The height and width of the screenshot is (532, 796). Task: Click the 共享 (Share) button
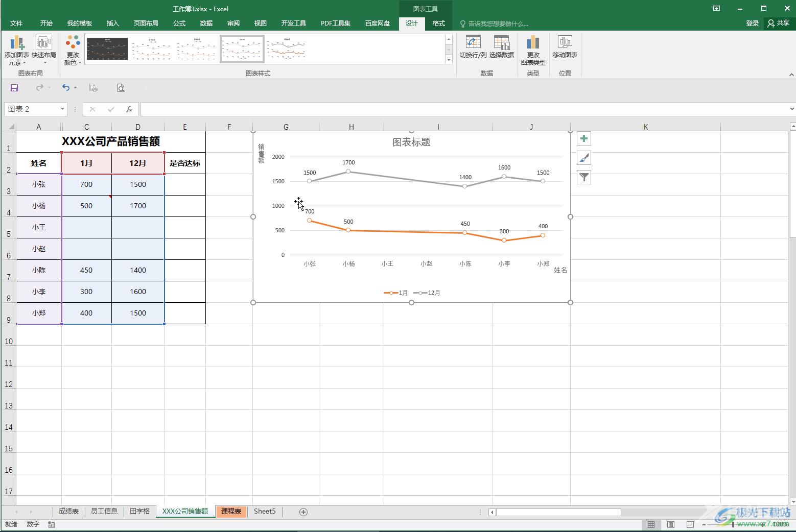click(779, 23)
